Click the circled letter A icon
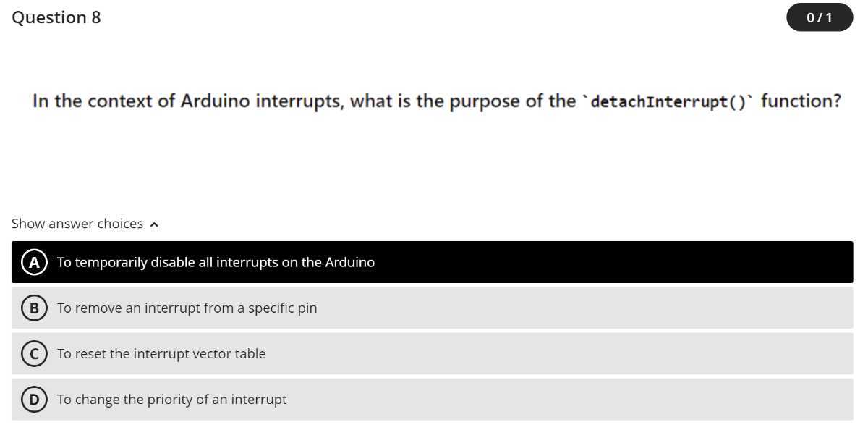The image size is (868, 430). 33,262
